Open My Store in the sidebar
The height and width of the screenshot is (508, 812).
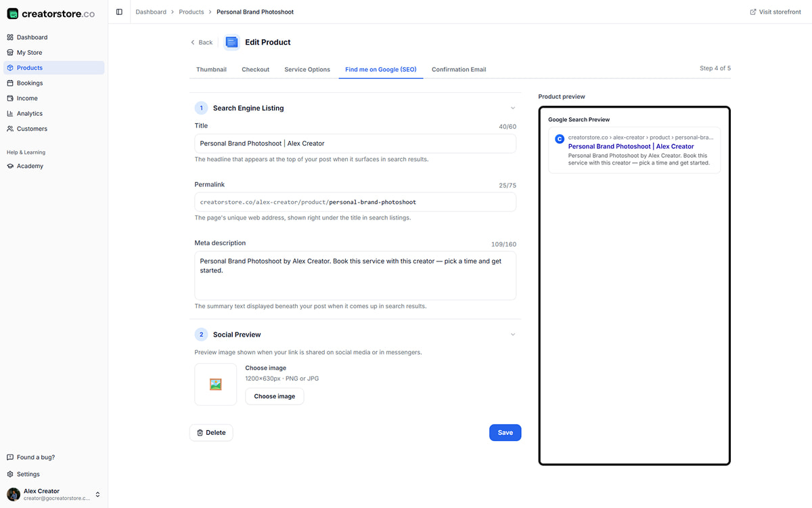tap(54, 52)
